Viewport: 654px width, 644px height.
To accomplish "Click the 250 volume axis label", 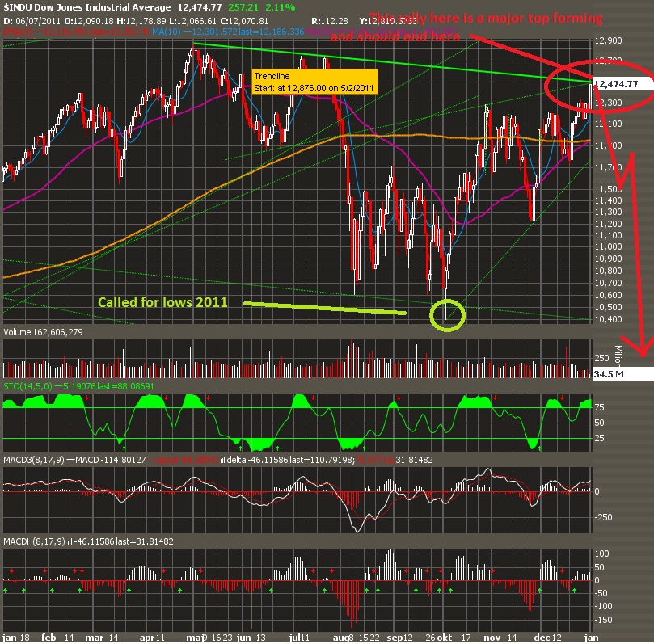I will pos(601,358).
